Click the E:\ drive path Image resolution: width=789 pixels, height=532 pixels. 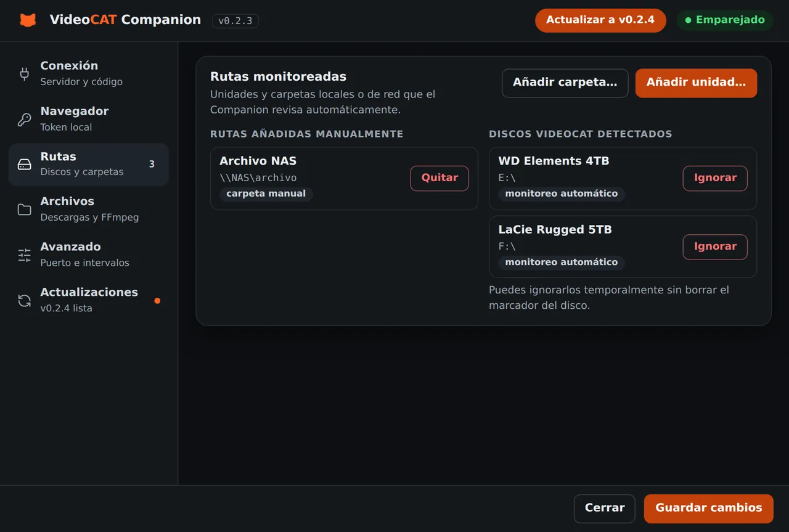pos(507,178)
